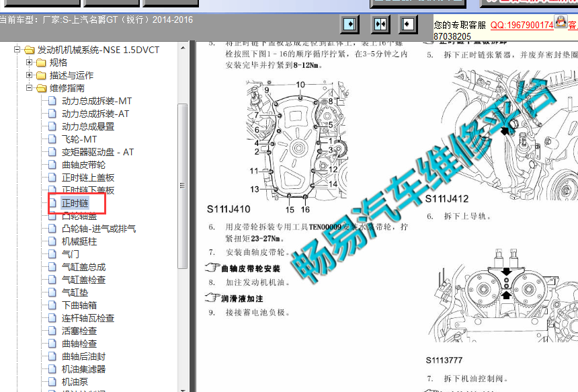Click page icon beside 气缸垫
This screenshot has width=578, height=392.
(52, 292)
